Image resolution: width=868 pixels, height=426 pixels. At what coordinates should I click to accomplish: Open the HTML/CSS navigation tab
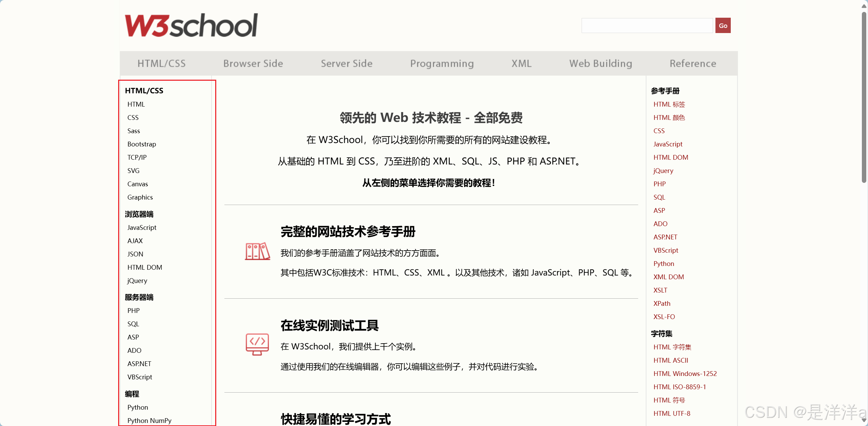(161, 63)
